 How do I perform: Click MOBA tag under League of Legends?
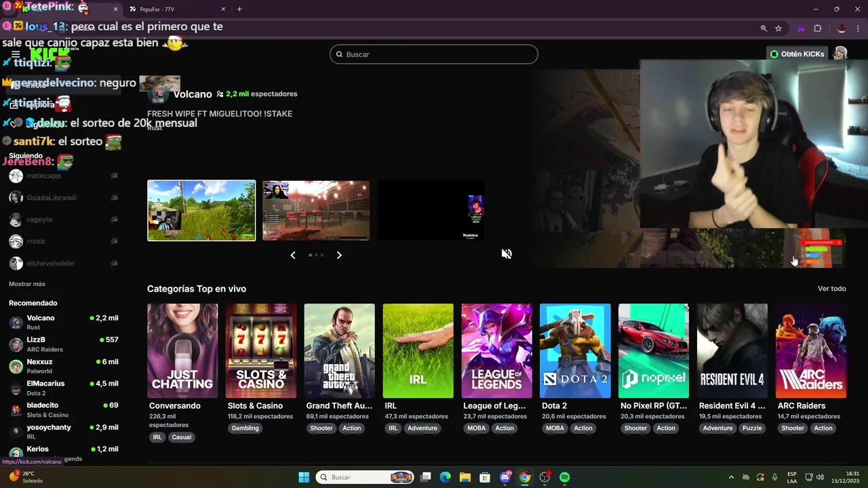pyautogui.click(x=477, y=428)
